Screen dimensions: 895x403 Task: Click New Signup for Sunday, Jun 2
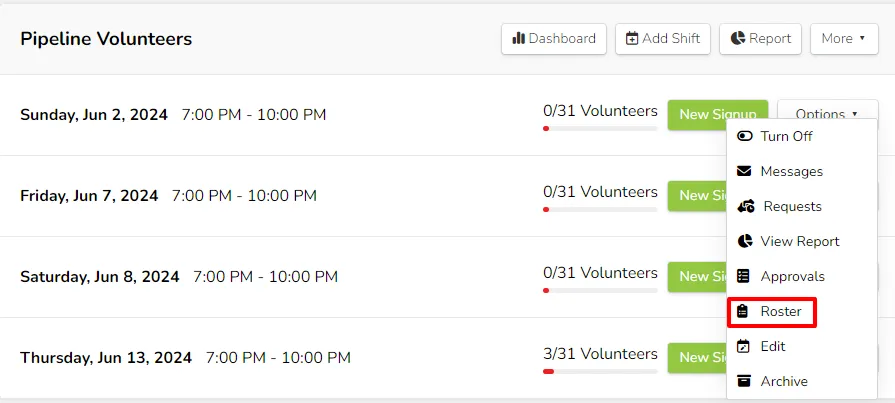[x=718, y=114]
